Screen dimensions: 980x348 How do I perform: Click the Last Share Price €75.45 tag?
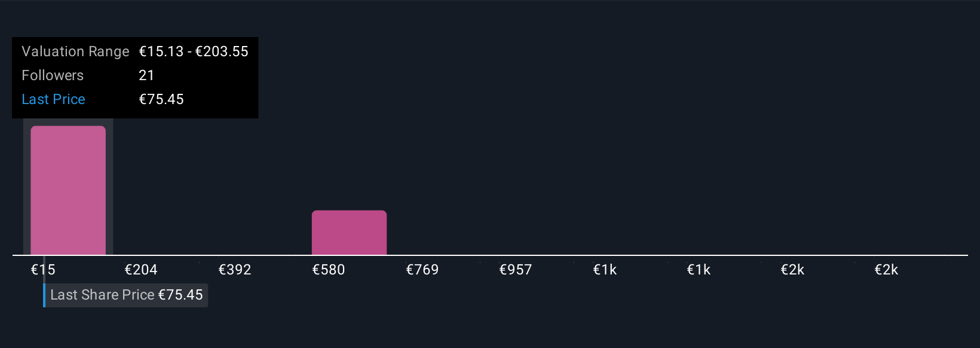126,295
